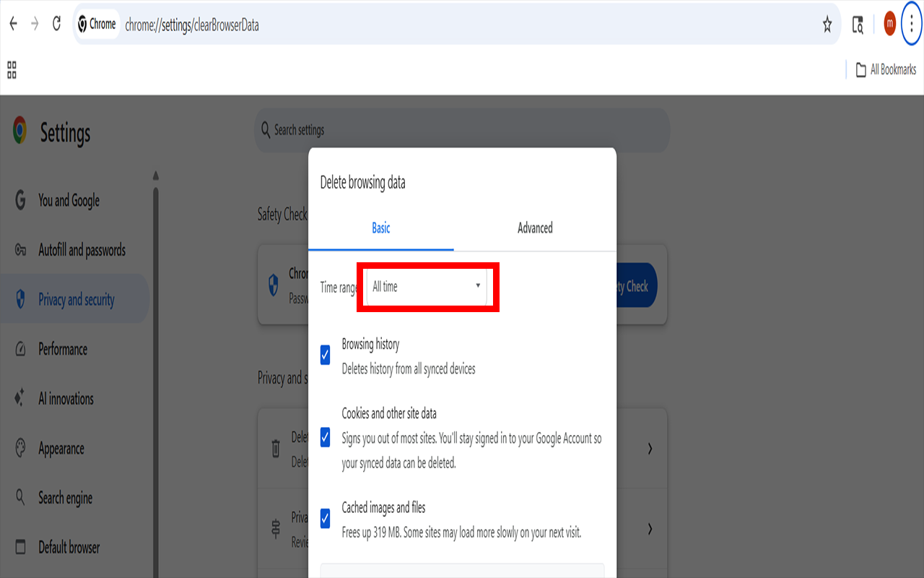Screen dimensions: 924x578
Task: Open Chrome's three-dot menu
Action: 912,24
